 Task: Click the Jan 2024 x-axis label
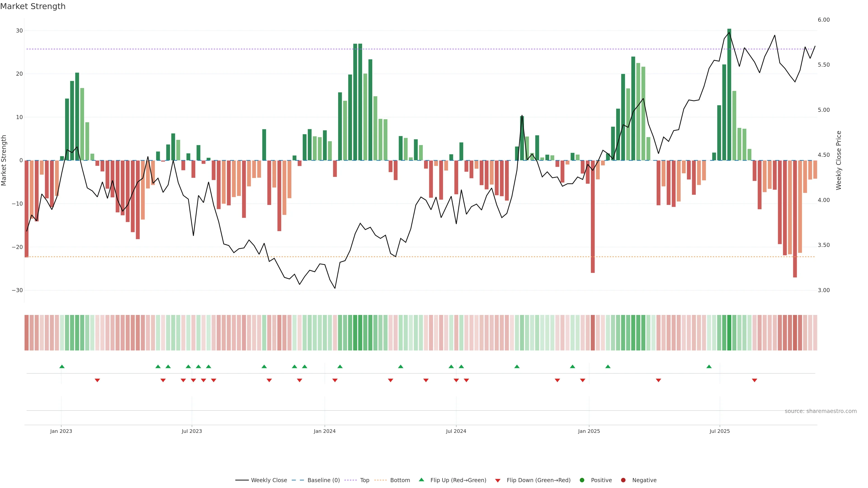point(325,431)
